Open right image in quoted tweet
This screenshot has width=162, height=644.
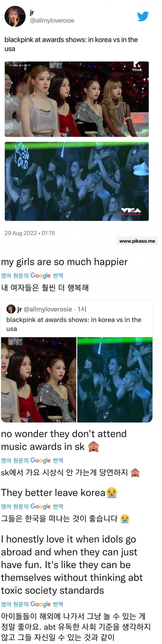pyautogui.click(x=115, y=380)
